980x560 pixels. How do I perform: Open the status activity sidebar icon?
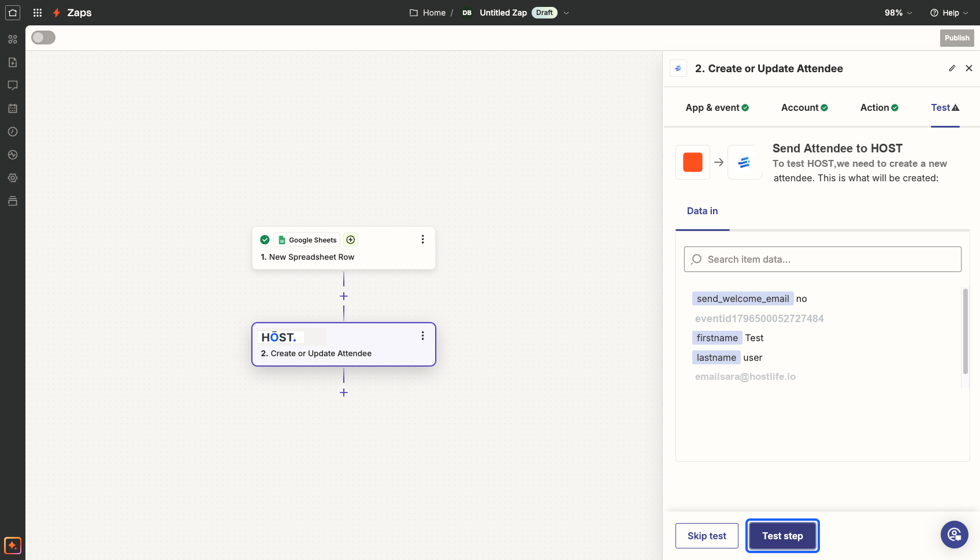tap(13, 155)
